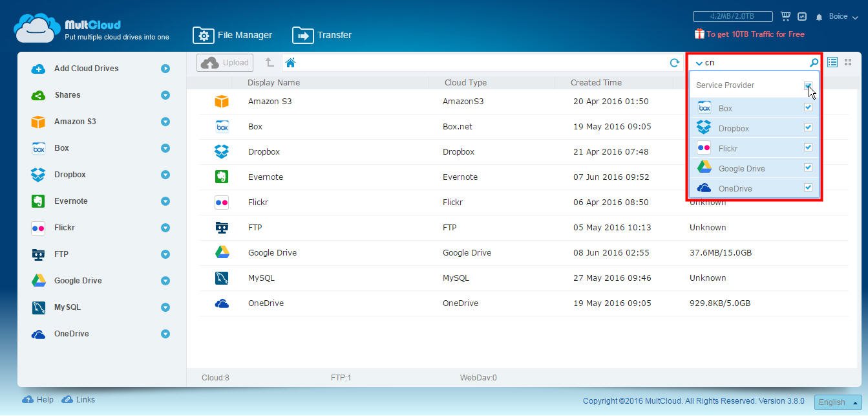
Task: Switch to the Transfer tab
Action: coord(322,35)
